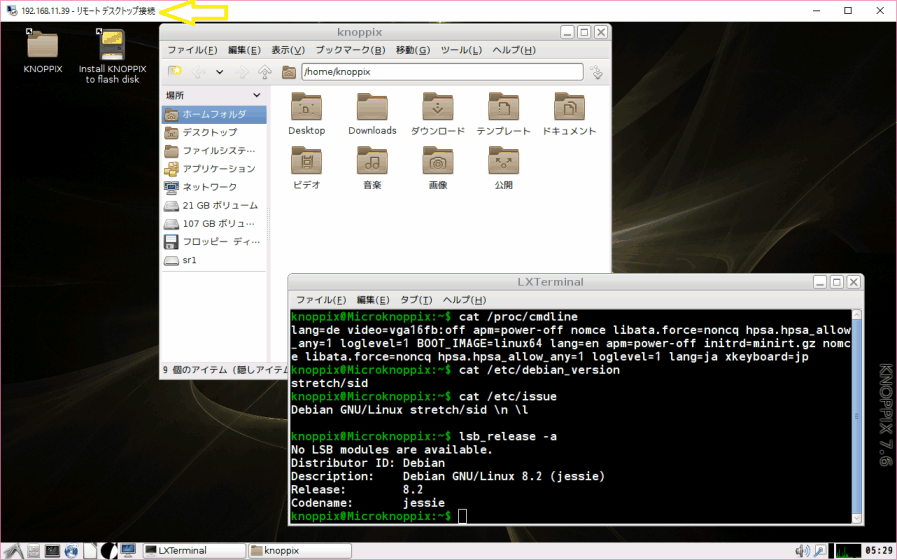897x560 pixels.
Task: Go up to the parent folder
Action: [264, 72]
